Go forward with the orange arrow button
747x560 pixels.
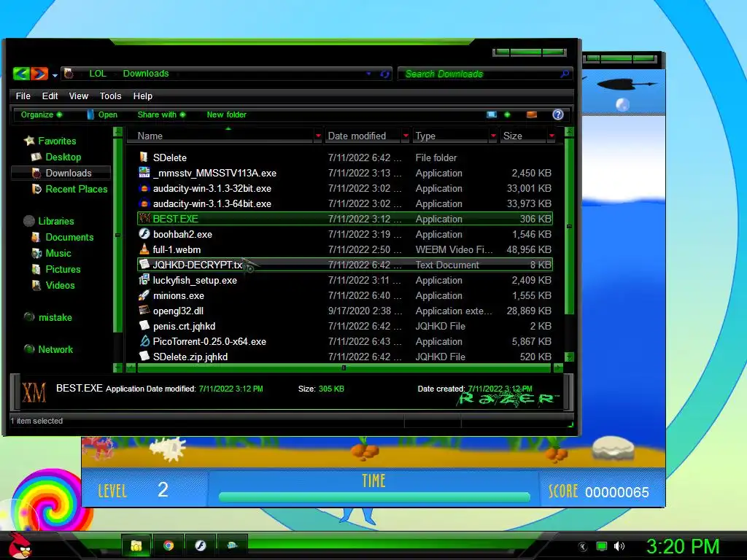pyautogui.click(x=39, y=74)
